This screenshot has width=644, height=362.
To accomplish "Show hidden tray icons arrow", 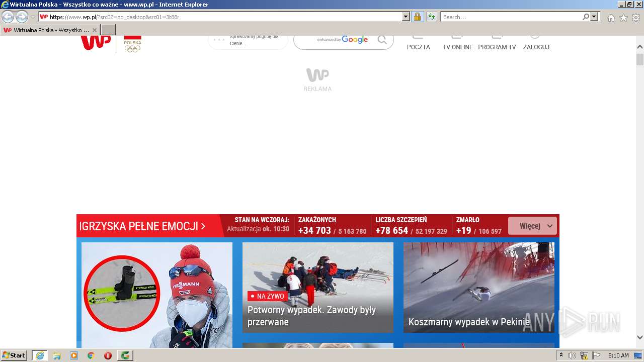I will [561, 355].
